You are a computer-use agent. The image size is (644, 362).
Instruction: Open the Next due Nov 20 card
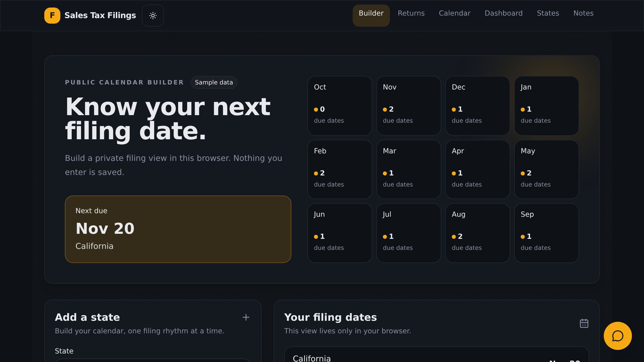point(178,229)
